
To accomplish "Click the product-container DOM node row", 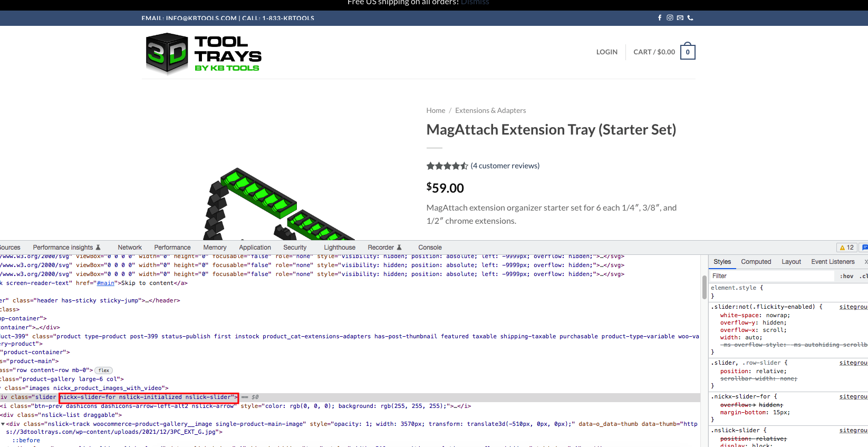I will click(x=350, y=353).
